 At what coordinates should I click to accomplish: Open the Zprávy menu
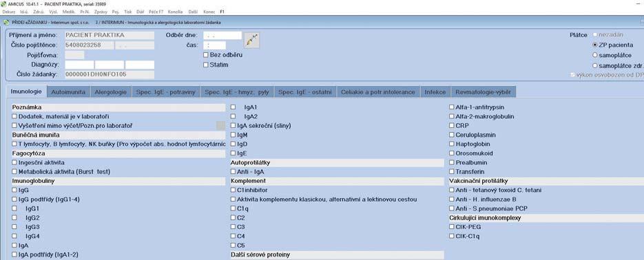tap(100, 12)
